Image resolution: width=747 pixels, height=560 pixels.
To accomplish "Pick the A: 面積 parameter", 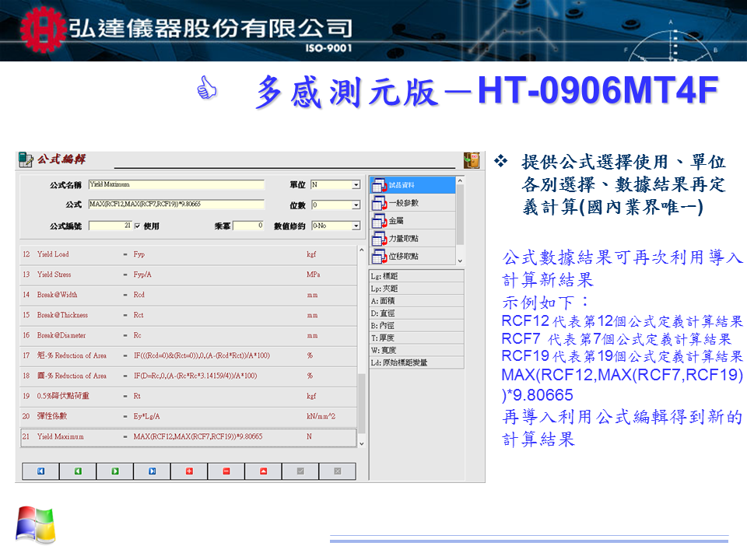I will (x=417, y=301).
